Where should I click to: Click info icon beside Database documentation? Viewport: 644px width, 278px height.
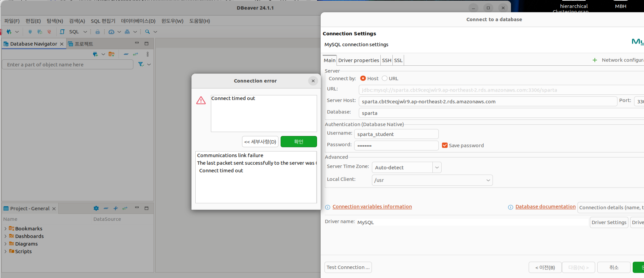coord(511,207)
